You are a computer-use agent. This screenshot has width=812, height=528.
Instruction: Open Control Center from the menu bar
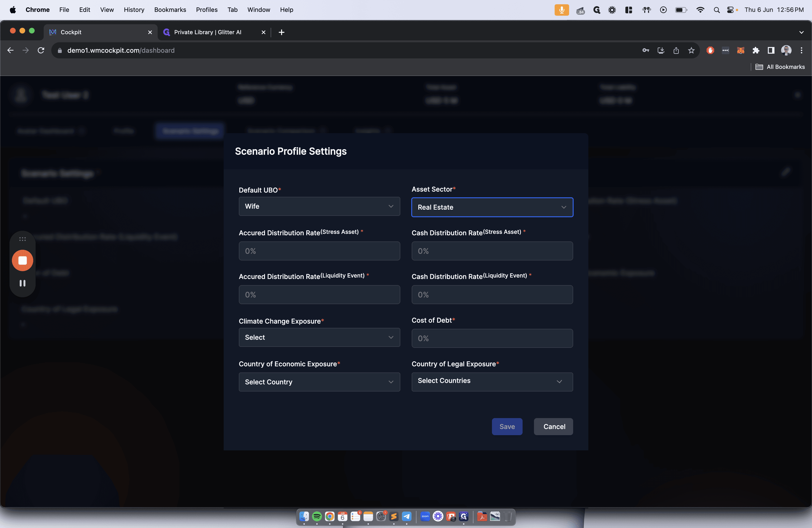(730, 10)
